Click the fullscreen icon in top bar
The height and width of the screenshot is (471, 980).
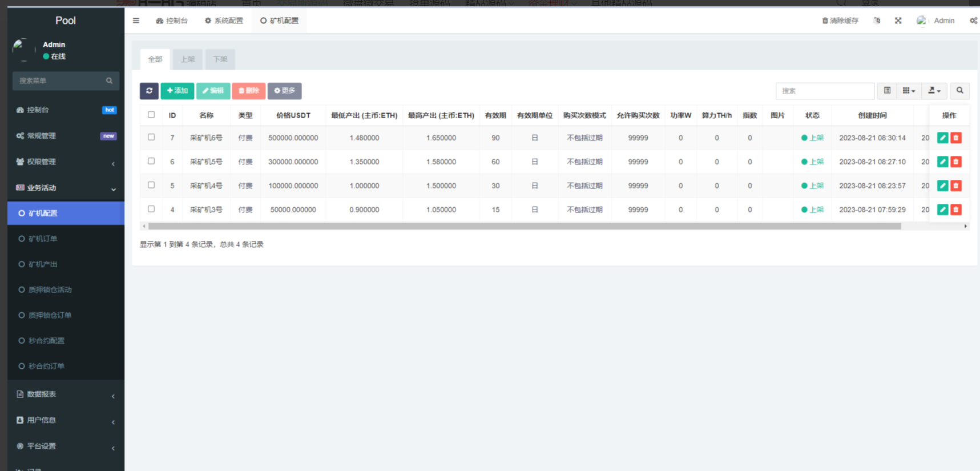[x=898, y=21]
